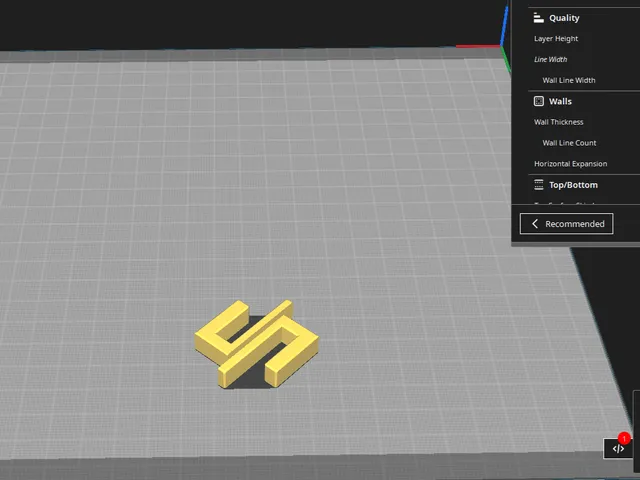This screenshot has height=480, width=640.
Task: Click the Walls category square icon
Action: tap(538, 101)
